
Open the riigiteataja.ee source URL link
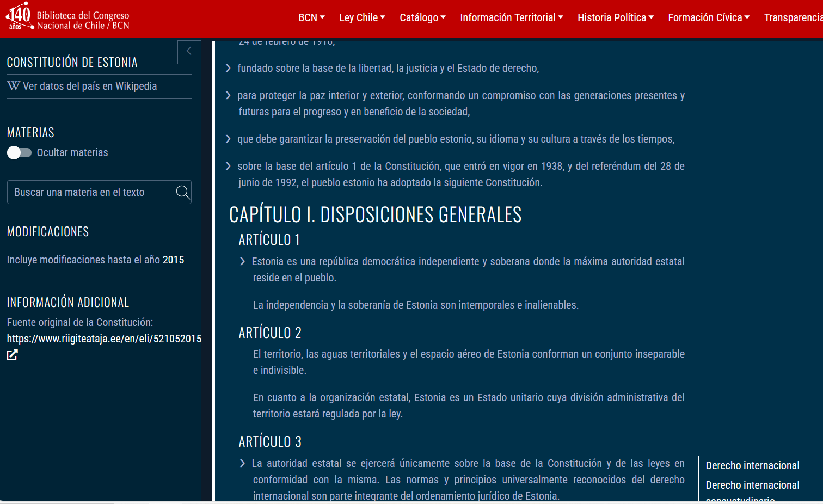pos(104,339)
